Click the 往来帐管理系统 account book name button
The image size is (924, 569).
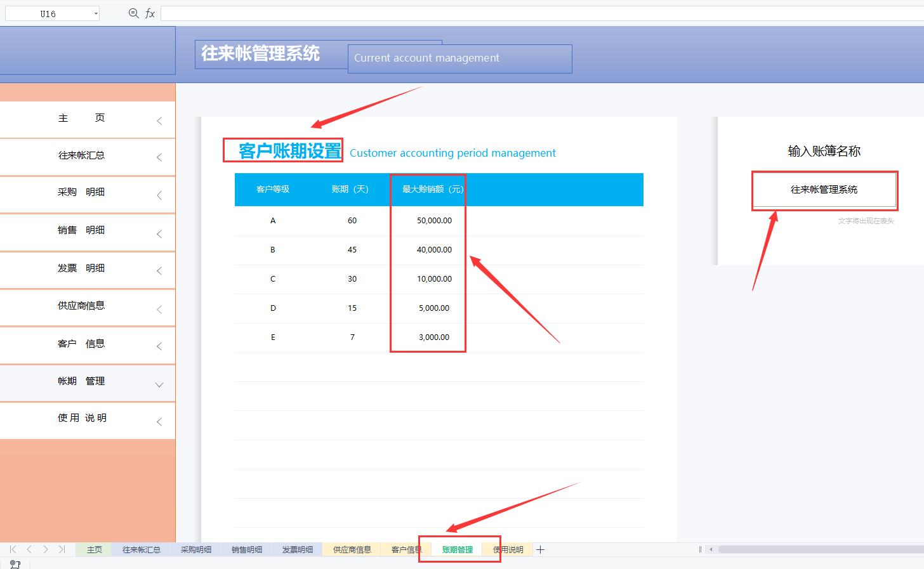[824, 189]
